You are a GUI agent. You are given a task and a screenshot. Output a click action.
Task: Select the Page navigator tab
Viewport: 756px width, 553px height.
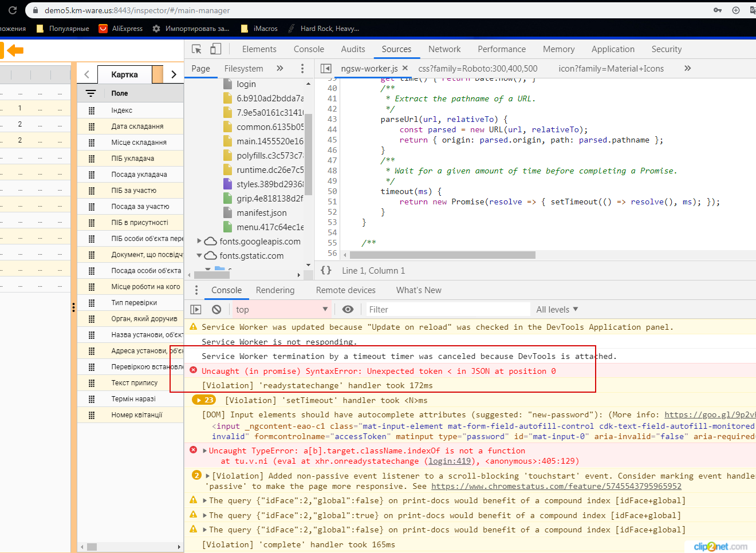[x=200, y=69]
